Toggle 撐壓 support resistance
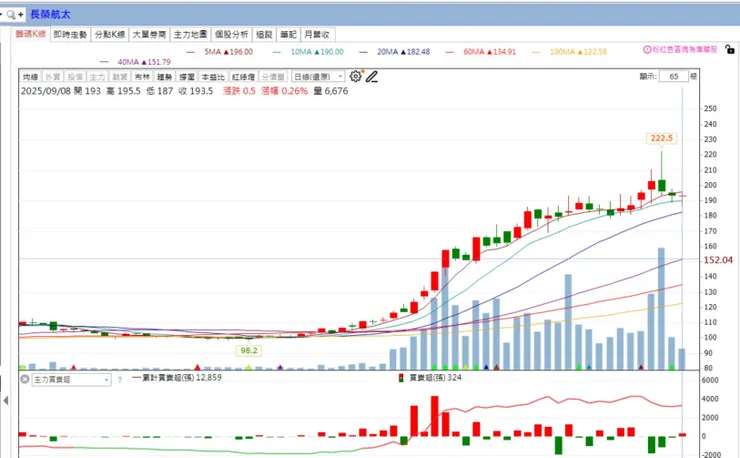 click(187, 76)
